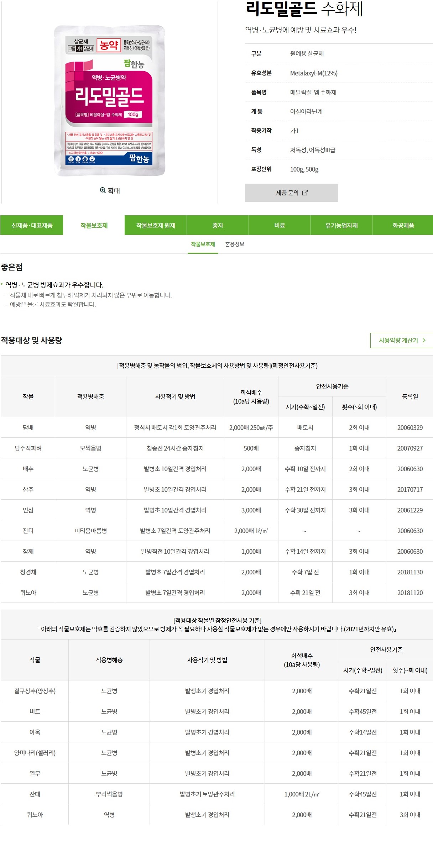Click the 결구상추(양상추) crop cell
This screenshot has height=868, width=433.
35,691
